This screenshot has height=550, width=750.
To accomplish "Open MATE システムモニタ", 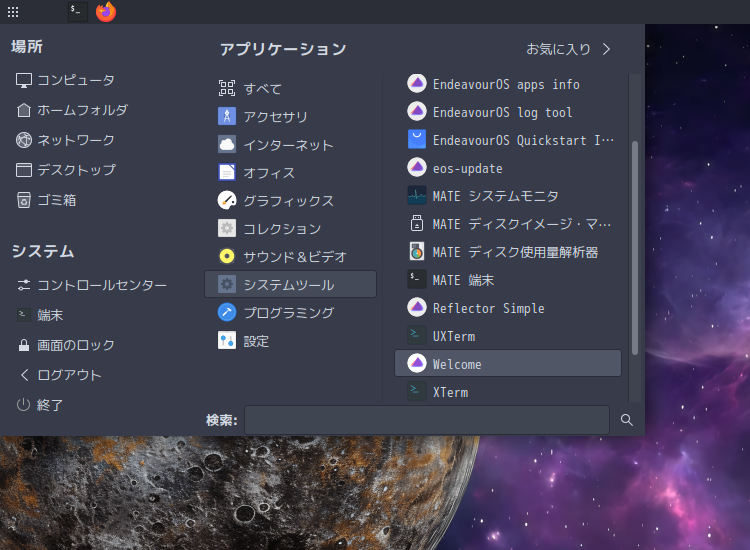I will (507, 196).
